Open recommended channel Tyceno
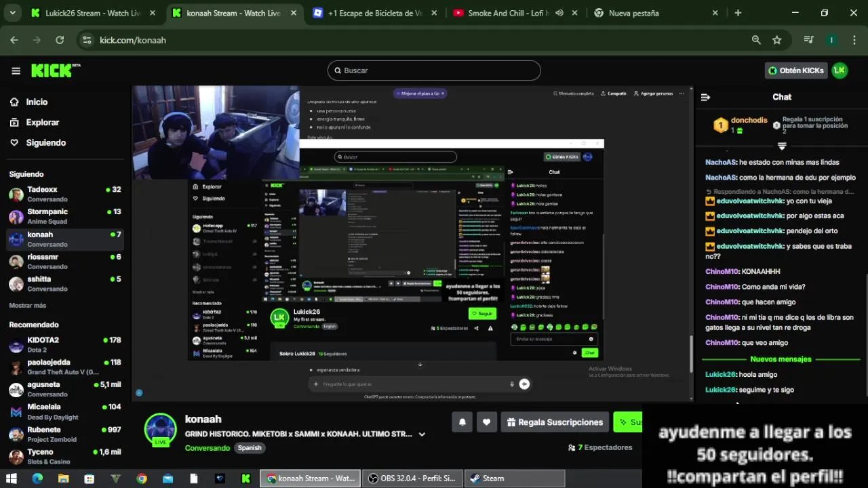Viewport: 868px width, 488px height. [64, 456]
